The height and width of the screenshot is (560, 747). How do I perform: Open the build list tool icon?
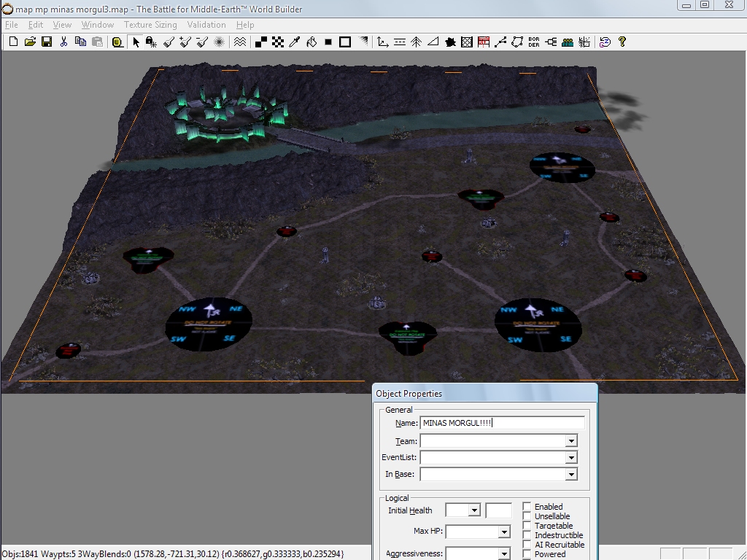484,42
